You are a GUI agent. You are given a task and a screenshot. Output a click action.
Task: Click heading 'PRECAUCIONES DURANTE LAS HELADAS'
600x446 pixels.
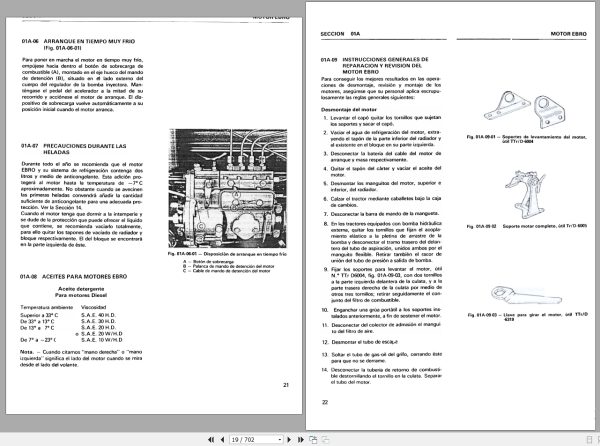[85, 149]
